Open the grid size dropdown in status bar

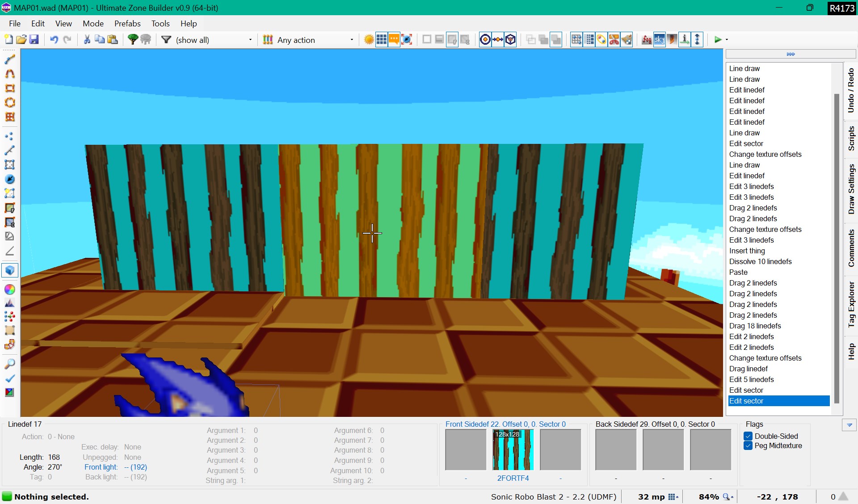coord(673,497)
